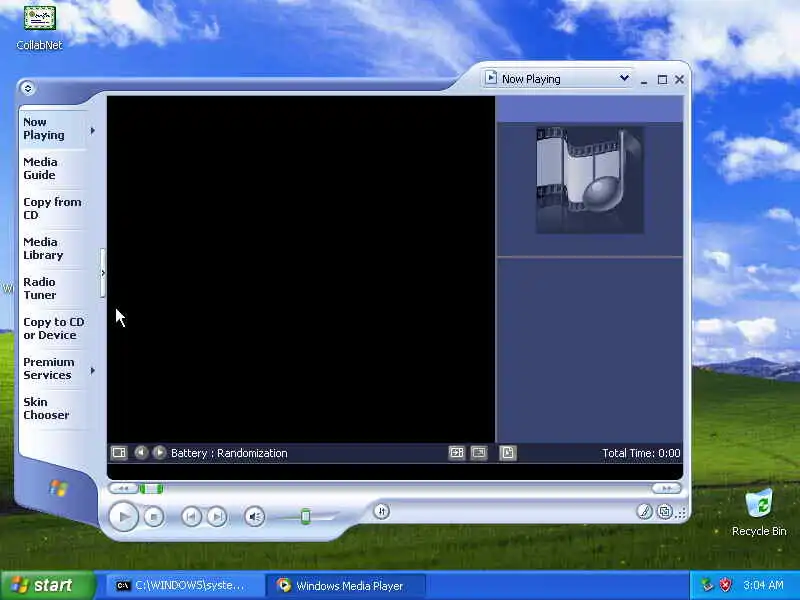Collapse the taskbar with the side handle

coord(103,273)
